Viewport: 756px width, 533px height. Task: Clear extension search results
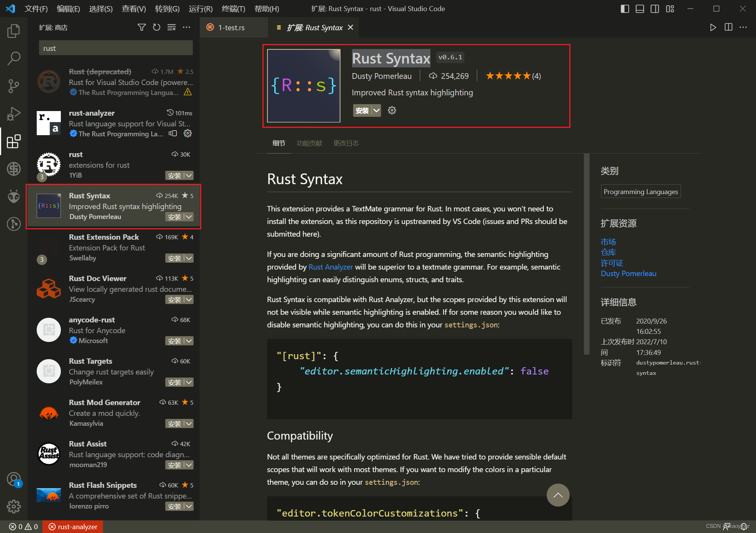[171, 27]
